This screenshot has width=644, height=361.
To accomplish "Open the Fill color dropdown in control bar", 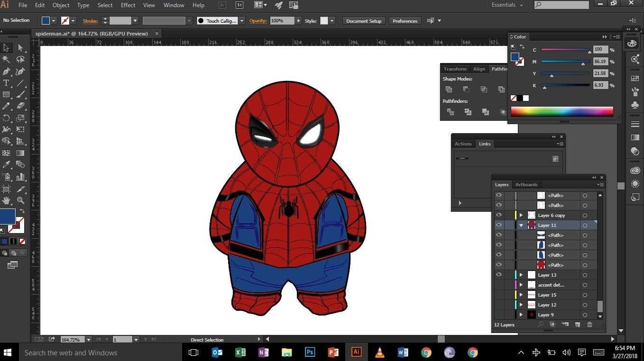I will pyautogui.click(x=54, y=20).
